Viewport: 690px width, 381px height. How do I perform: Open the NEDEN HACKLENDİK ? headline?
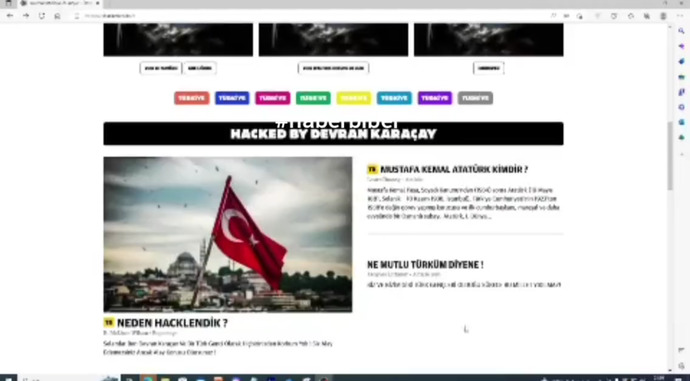(172, 323)
